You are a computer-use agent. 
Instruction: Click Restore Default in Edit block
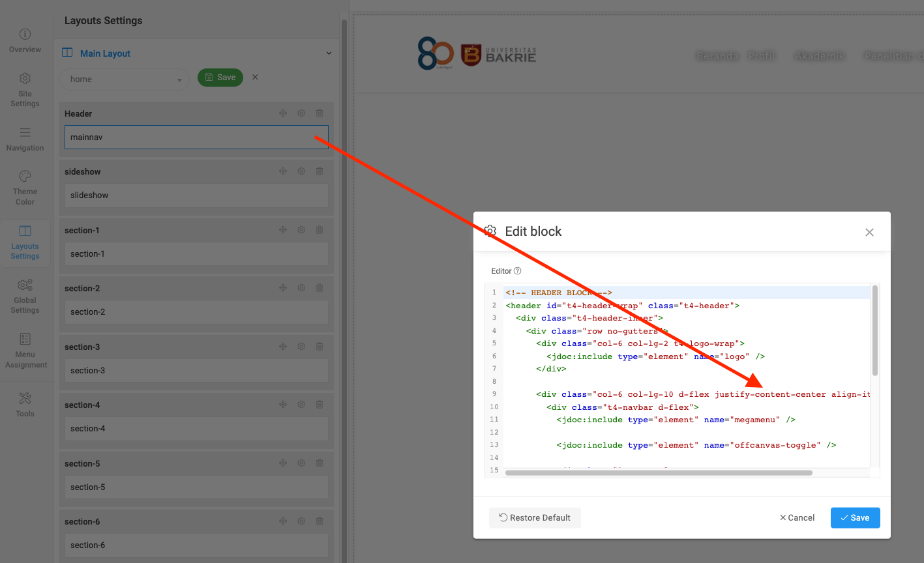(x=535, y=518)
